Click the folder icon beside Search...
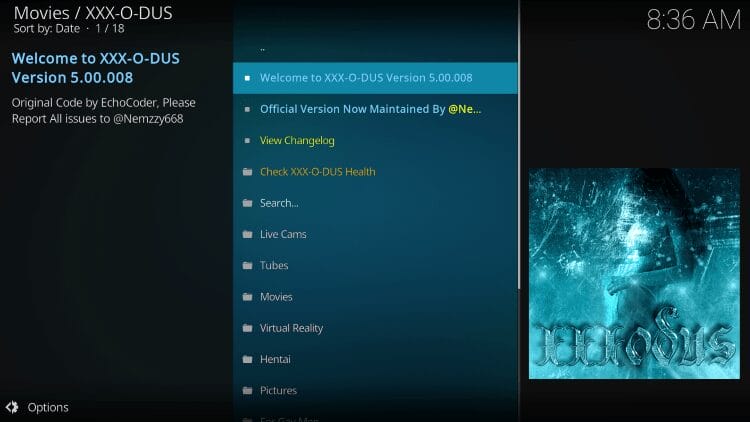 pyautogui.click(x=247, y=203)
